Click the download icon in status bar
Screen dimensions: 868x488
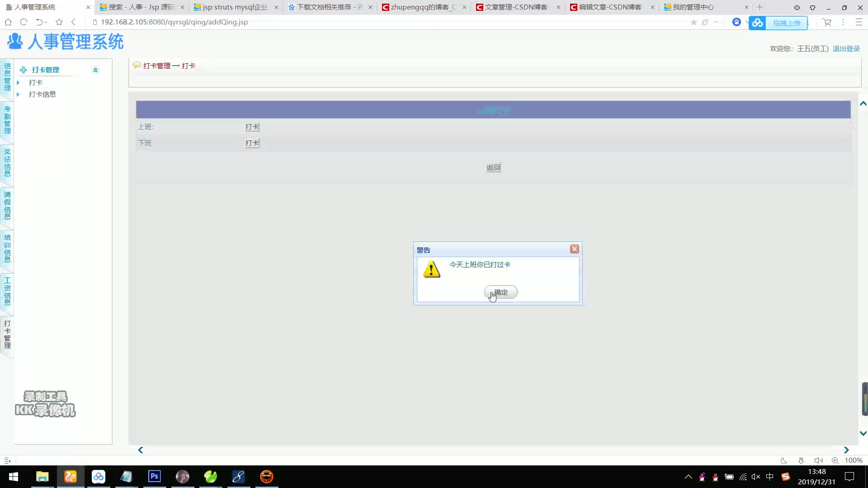pyautogui.click(x=801, y=460)
